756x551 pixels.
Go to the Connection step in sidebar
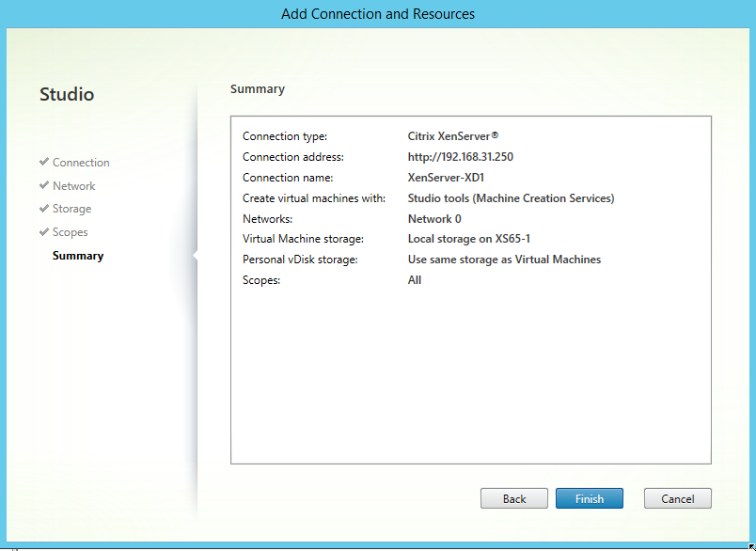81,163
